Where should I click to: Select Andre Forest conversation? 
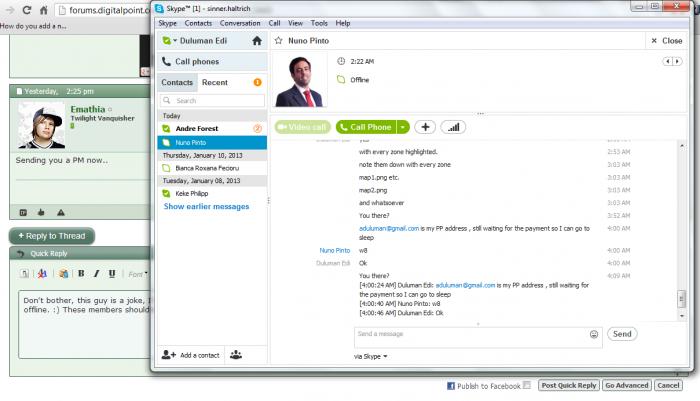click(212, 129)
